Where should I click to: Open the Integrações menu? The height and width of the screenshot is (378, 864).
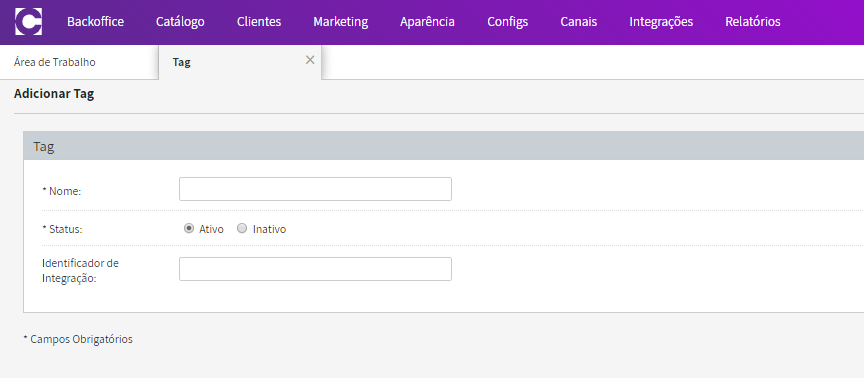[661, 21]
